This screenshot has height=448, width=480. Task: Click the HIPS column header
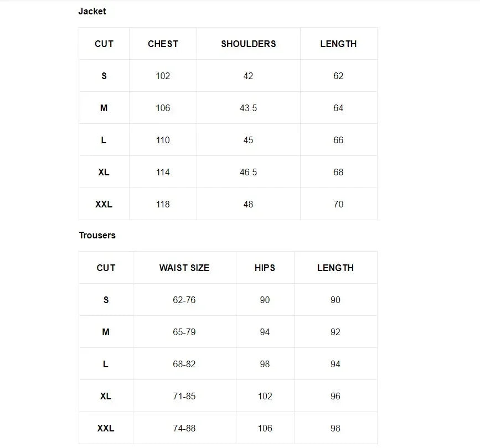265,268
